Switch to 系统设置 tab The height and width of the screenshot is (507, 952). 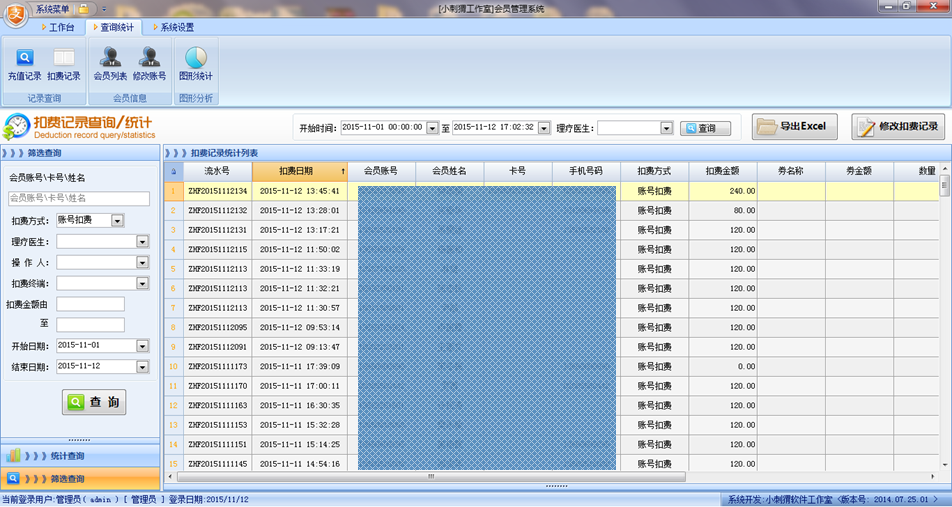(x=174, y=27)
